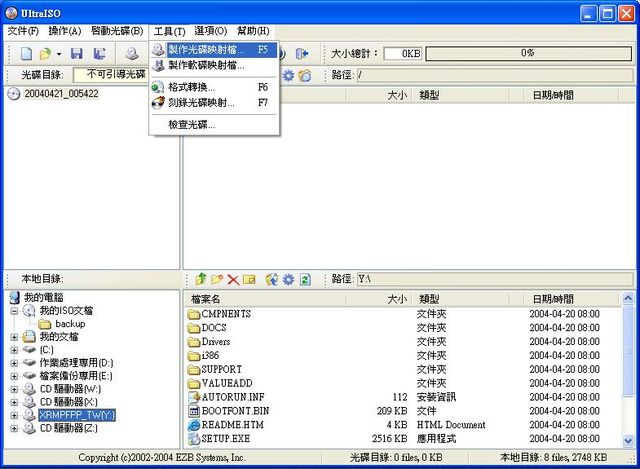Screen dimensions: 640x469
Task: Click the globe-arrow icon in local toolbar
Action: pos(271,279)
